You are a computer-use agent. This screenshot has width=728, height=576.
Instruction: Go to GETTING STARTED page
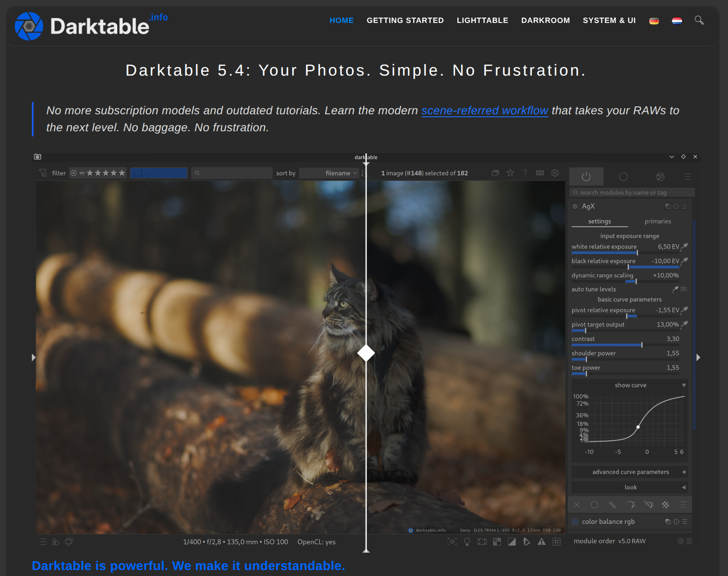(405, 20)
